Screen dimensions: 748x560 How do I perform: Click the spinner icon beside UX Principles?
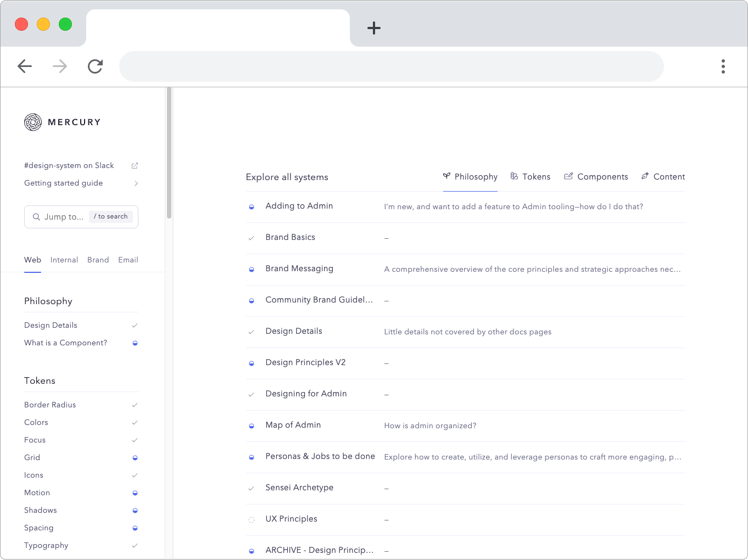(x=252, y=519)
